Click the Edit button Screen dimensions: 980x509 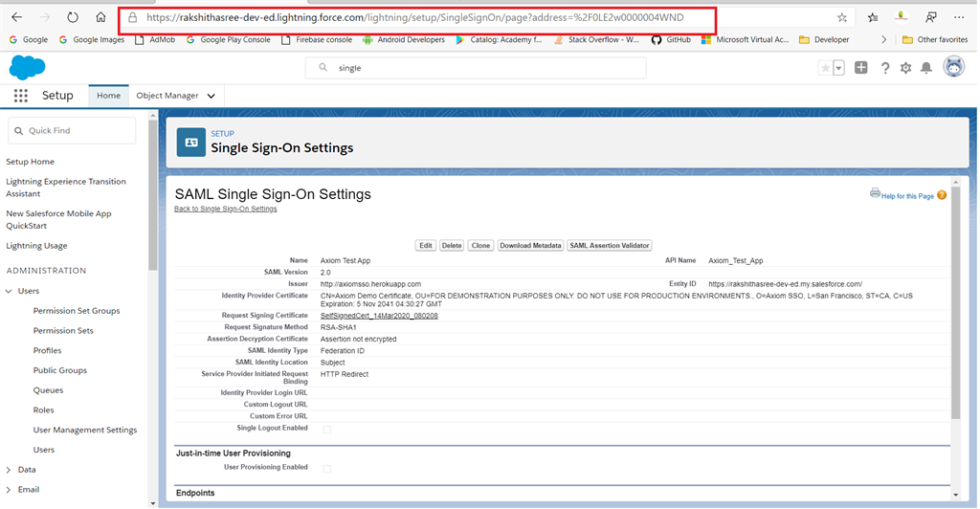point(426,246)
